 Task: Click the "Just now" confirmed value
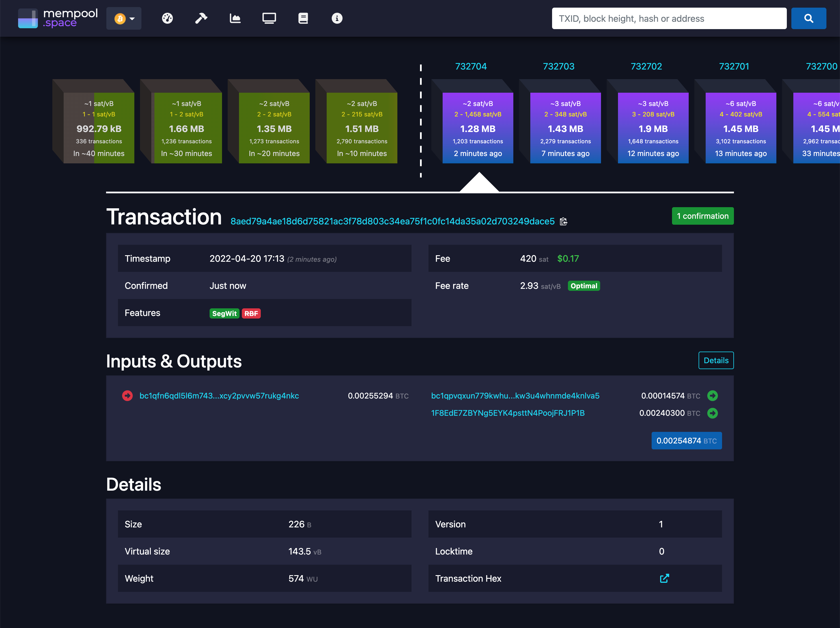(x=228, y=286)
